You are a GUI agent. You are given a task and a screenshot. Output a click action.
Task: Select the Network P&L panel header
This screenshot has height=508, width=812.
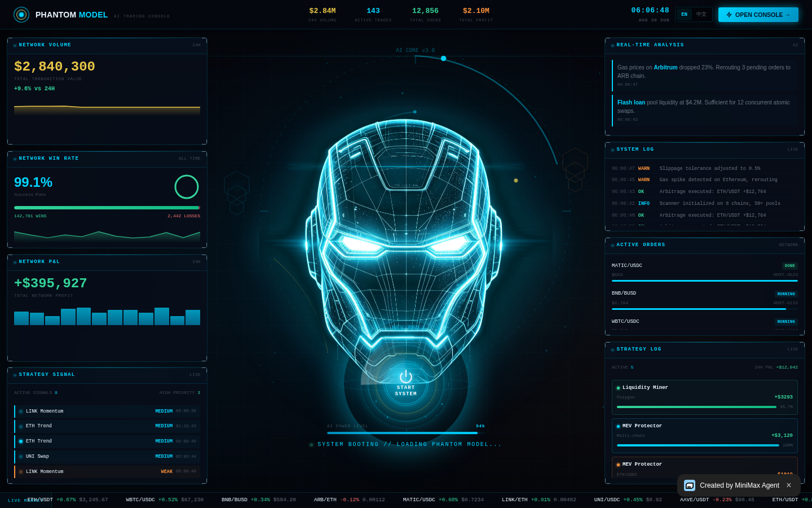(x=107, y=262)
